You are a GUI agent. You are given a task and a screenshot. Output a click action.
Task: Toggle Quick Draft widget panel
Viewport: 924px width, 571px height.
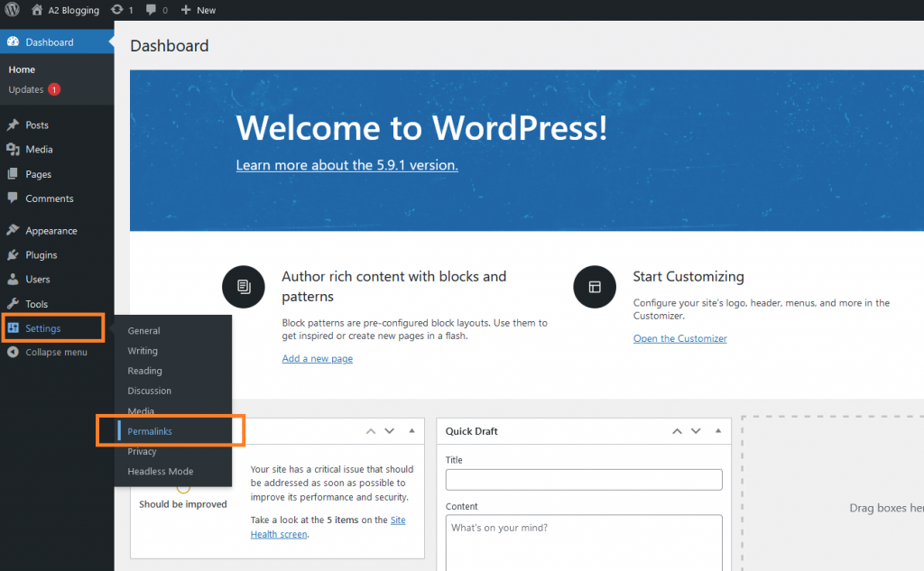(x=718, y=431)
